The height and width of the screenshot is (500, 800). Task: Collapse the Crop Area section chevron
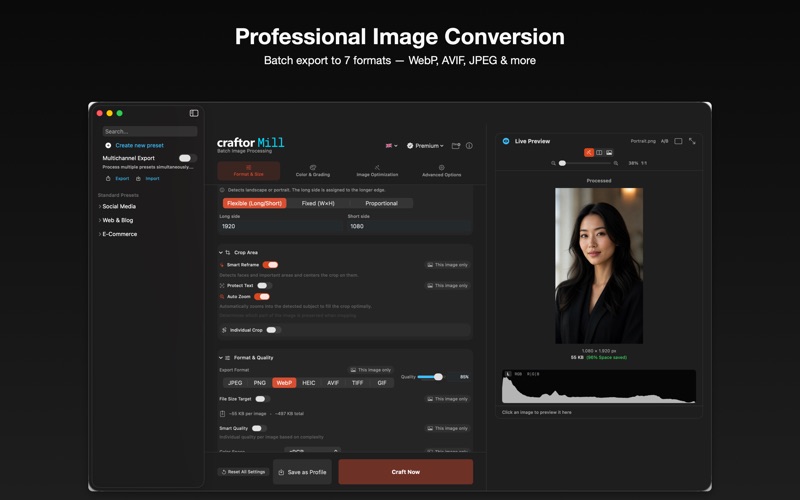point(221,253)
